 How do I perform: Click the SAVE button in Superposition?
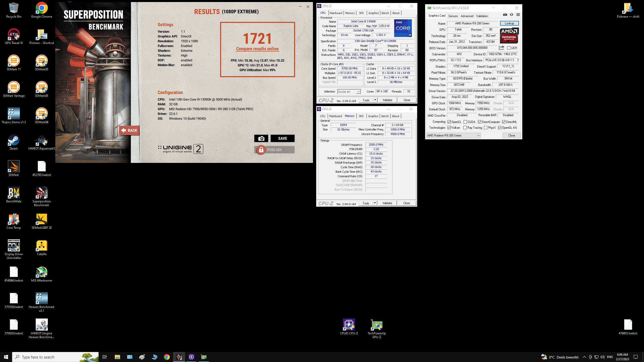pyautogui.click(x=283, y=138)
